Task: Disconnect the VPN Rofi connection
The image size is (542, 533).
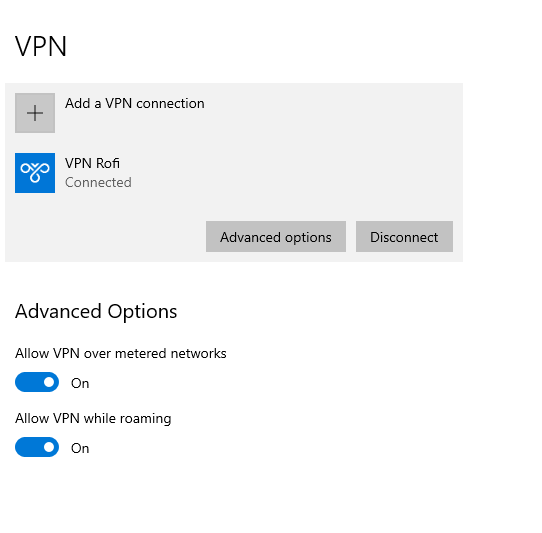Action: click(404, 237)
